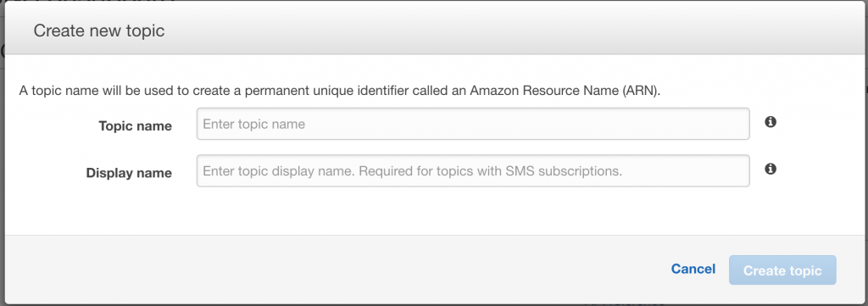
Task: Show help tooltip for display name
Action: pyautogui.click(x=770, y=169)
